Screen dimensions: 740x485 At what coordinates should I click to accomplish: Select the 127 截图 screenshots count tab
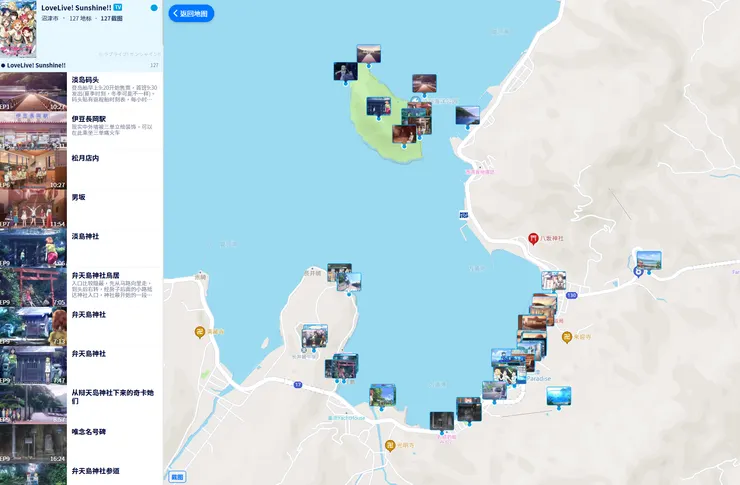pos(111,18)
